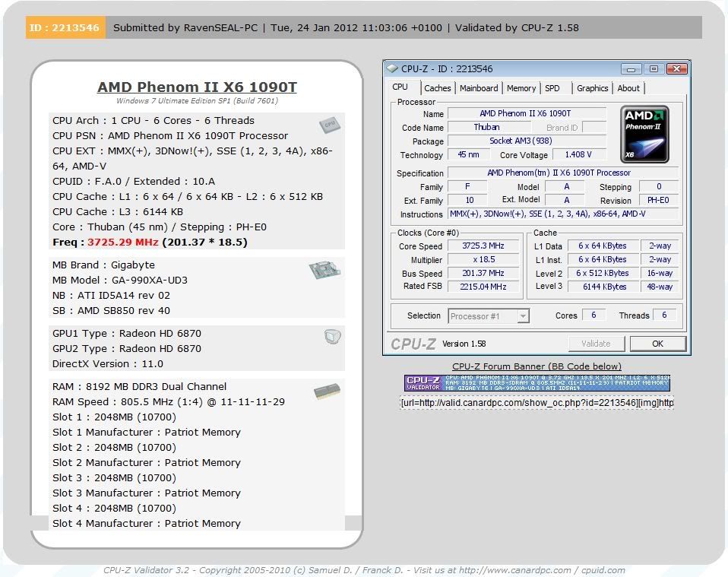Screen dimensions: 728x577
Task: Click the Technology value 45 nm
Action: click(x=468, y=154)
